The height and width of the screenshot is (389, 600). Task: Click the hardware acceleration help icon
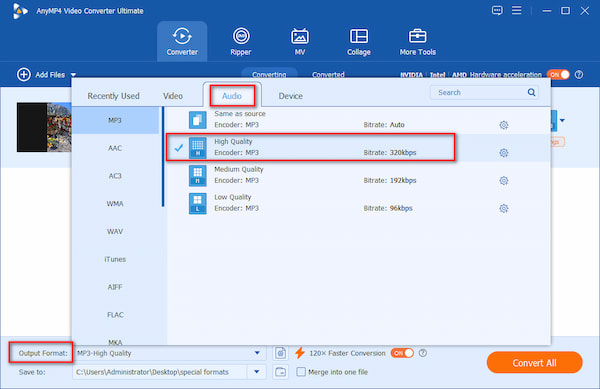point(579,75)
